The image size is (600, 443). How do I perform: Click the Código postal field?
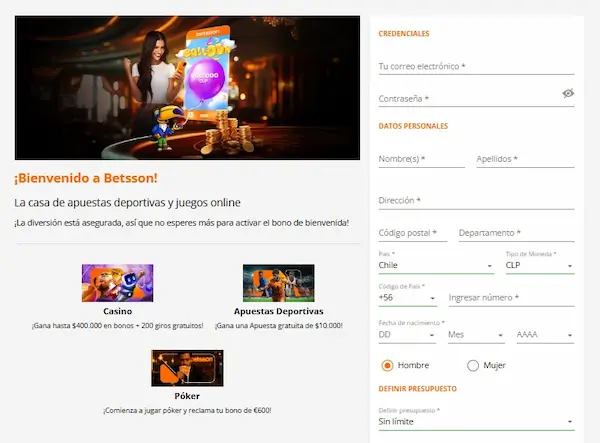[x=412, y=233]
